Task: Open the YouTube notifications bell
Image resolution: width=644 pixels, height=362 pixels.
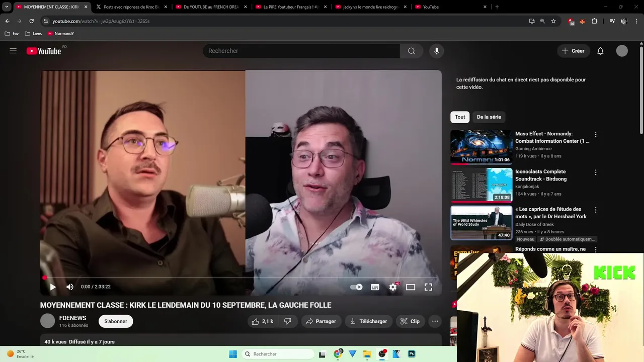Action: [600, 51]
